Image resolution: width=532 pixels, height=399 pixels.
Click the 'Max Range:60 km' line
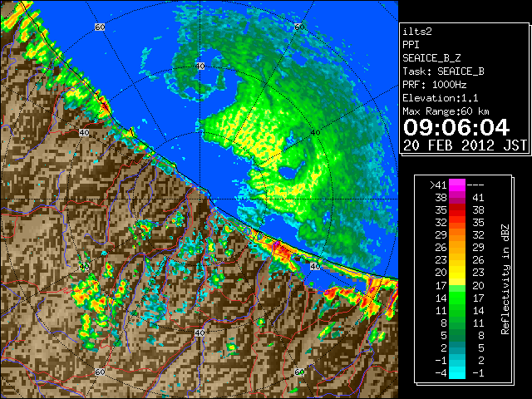click(446, 111)
